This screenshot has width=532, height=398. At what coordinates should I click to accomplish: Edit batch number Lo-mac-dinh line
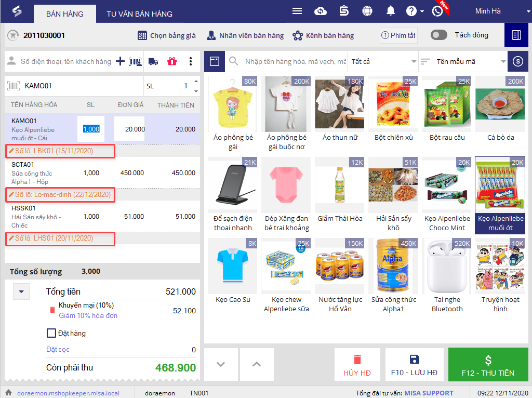[60, 195]
